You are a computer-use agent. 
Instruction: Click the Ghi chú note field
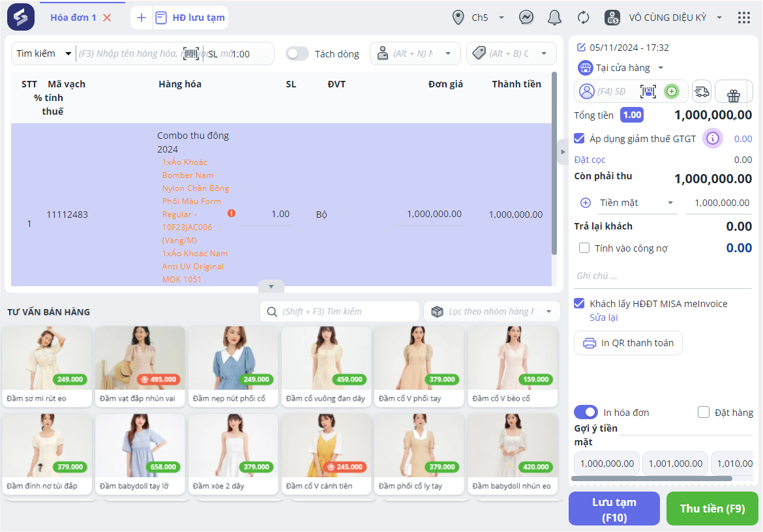coord(663,276)
